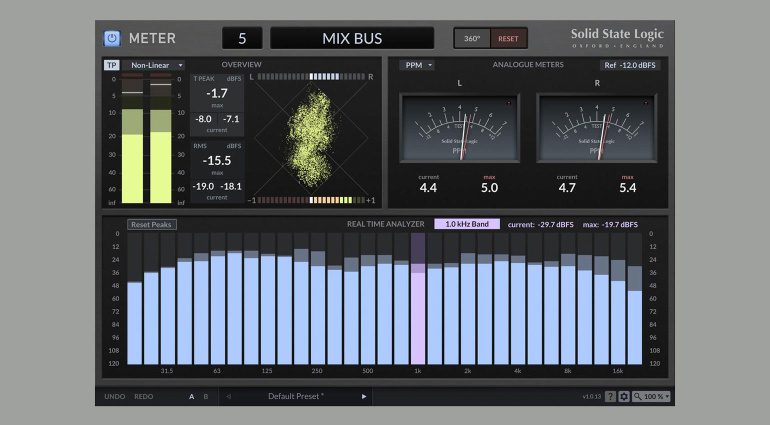Click the Reset Peaks button
The image size is (770, 425).
click(x=151, y=224)
